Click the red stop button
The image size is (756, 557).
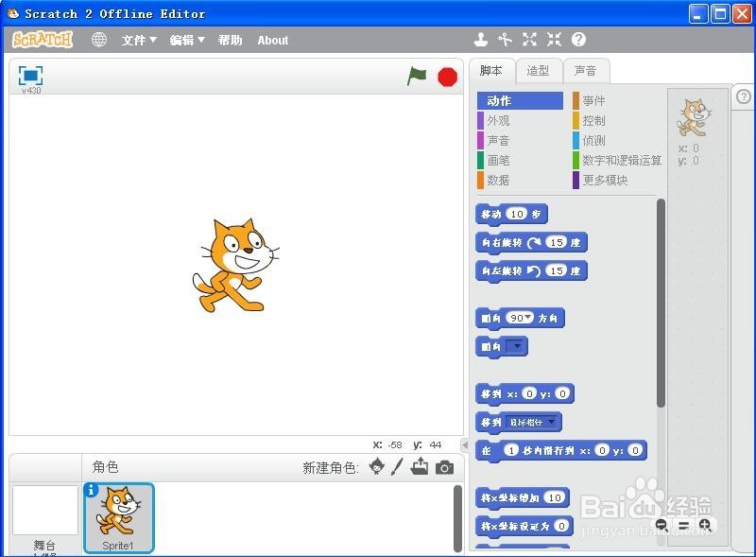[x=447, y=77]
